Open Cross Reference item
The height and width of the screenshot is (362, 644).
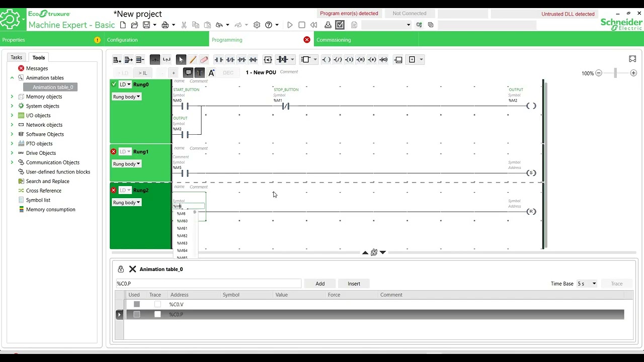[x=43, y=191]
